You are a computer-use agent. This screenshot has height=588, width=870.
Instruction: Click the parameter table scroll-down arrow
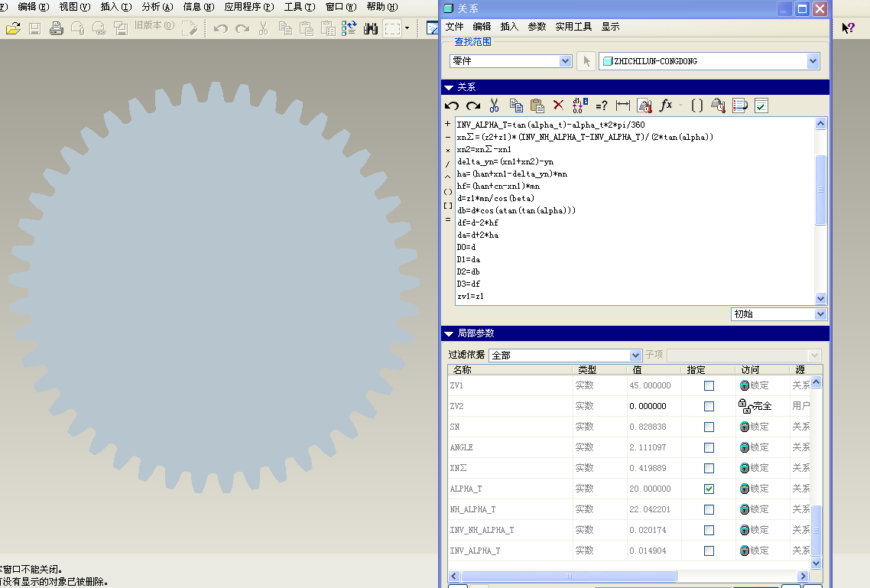[x=816, y=563]
